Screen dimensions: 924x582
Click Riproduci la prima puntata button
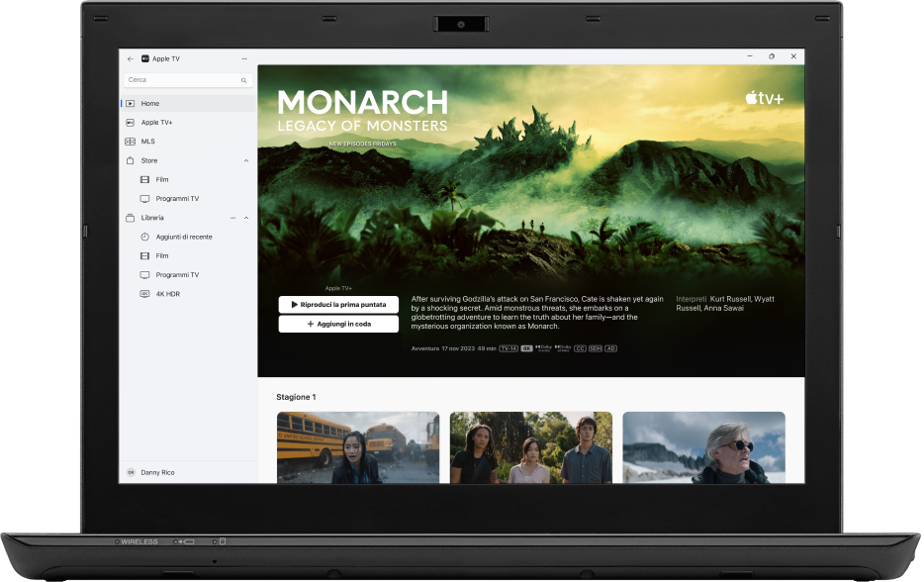pos(338,305)
